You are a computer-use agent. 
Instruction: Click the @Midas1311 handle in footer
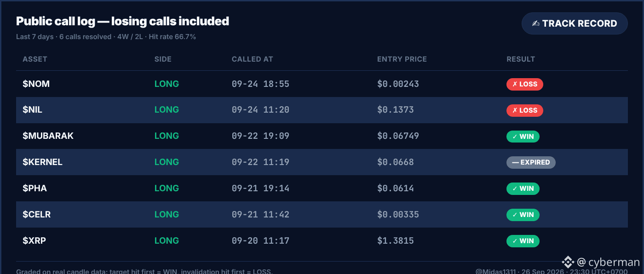click(496, 271)
